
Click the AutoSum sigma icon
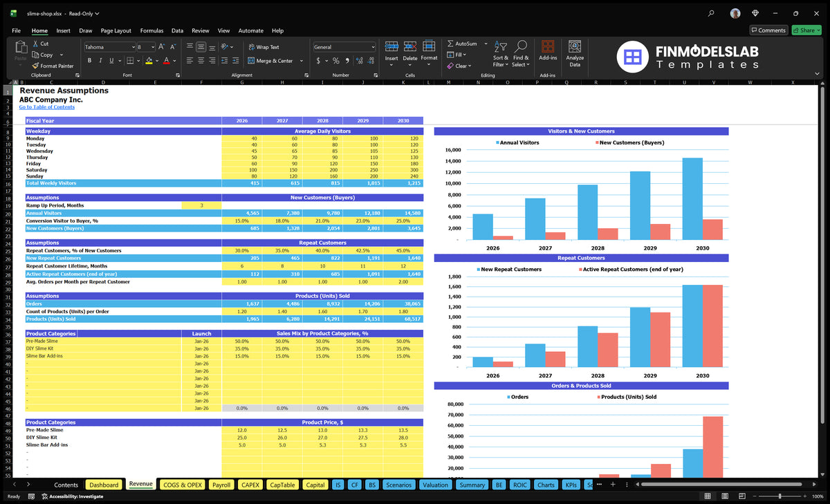(x=450, y=44)
